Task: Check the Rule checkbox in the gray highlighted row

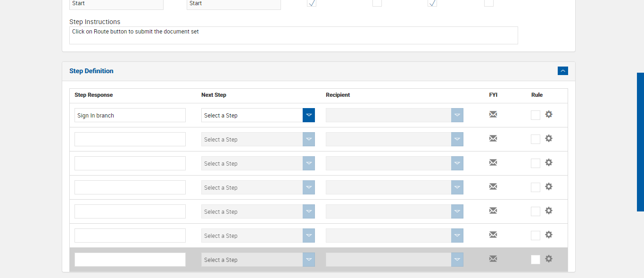Action: point(536,260)
